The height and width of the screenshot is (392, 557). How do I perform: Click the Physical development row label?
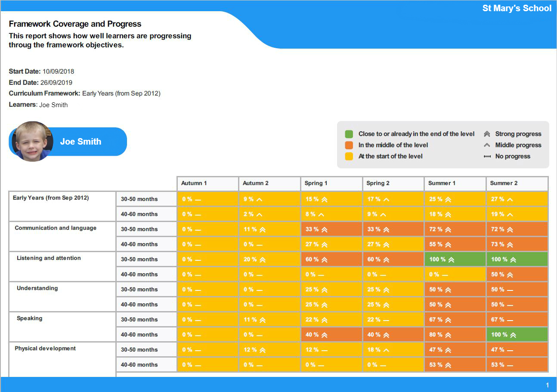tap(45, 349)
